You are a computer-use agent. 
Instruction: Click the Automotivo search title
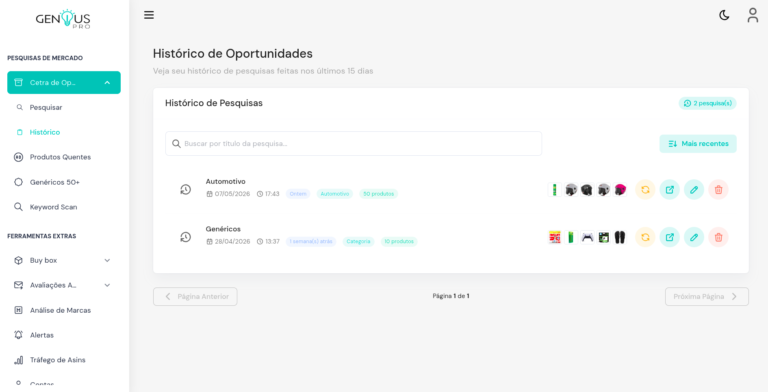pos(225,181)
